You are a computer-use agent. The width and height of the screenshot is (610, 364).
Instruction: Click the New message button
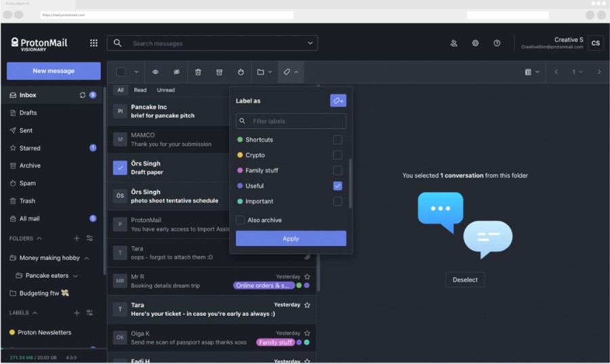(54, 70)
